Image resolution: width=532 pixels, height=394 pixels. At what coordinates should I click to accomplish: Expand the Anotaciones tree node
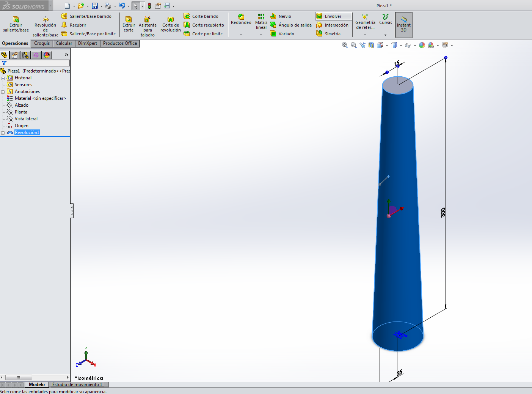[x=3, y=92]
